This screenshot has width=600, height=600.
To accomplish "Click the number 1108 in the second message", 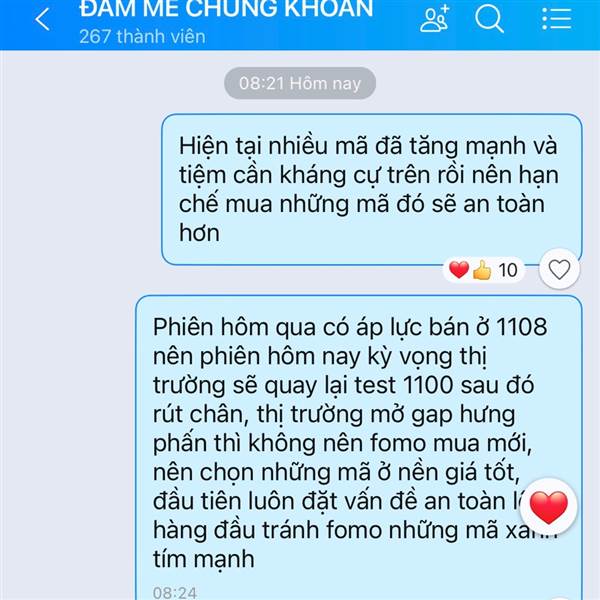I will [x=522, y=327].
